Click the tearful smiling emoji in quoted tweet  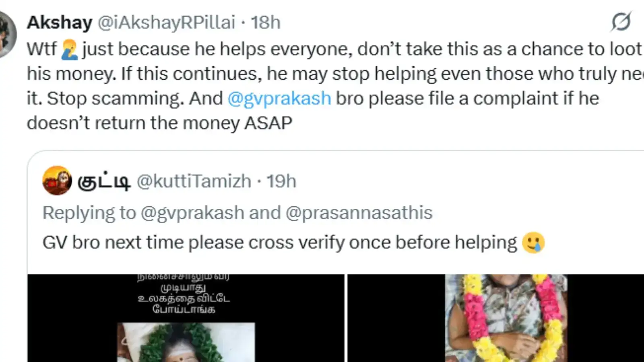point(533,242)
